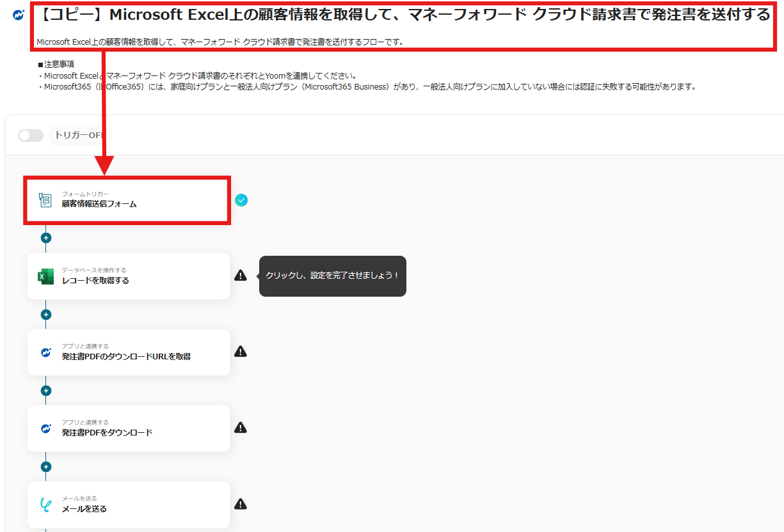The height and width of the screenshot is (532, 784).
Task: Click the データベースを操作する label text
Action: [x=94, y=270]
